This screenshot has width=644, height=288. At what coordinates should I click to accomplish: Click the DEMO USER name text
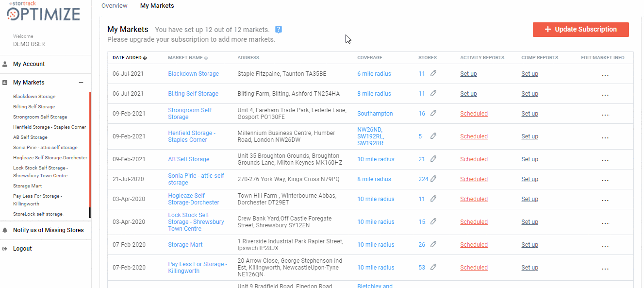click(x=29, y=44)
